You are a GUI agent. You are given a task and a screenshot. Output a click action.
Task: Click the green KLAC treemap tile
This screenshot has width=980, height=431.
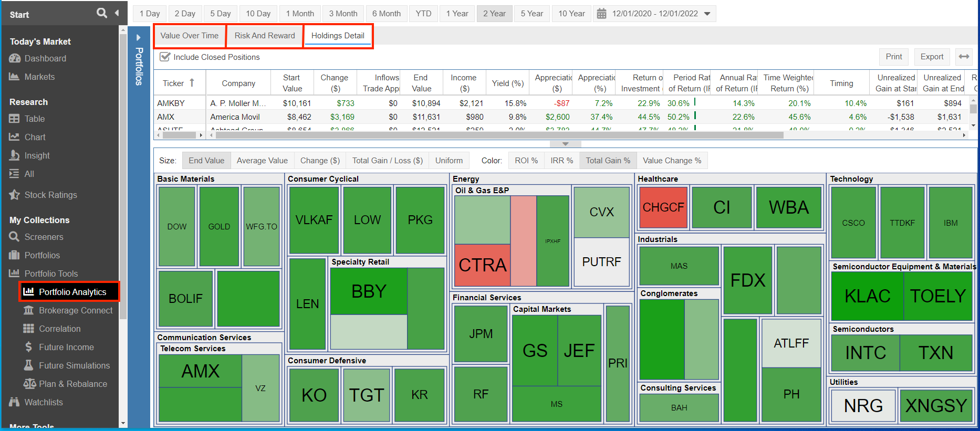pos(867,296)
